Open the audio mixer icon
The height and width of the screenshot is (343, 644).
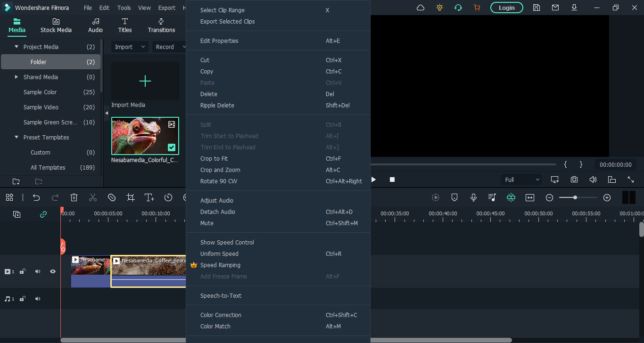pos(492,198)
